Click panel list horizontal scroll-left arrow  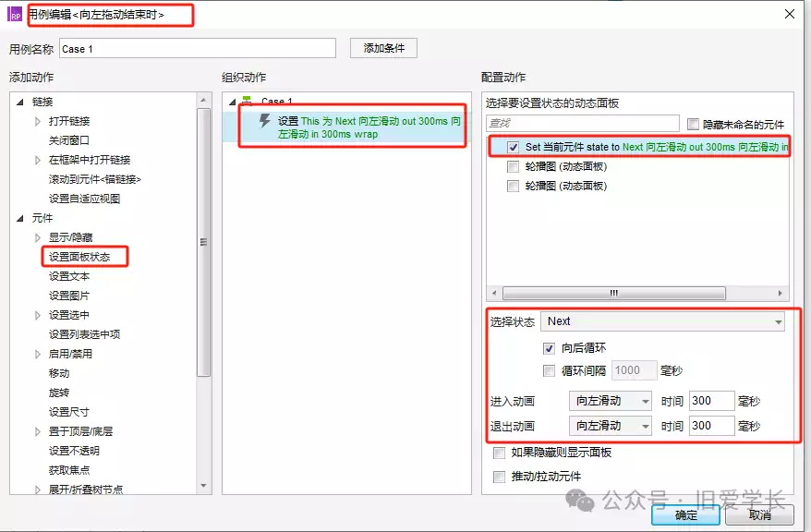[494, 293]
